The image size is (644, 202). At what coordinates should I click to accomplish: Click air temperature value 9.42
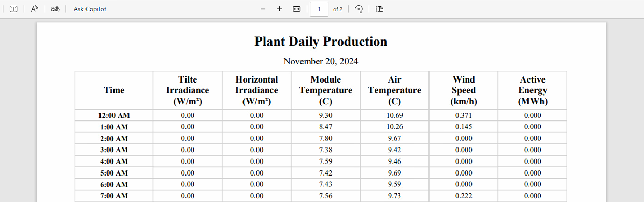pyautogui.click(x=394, y=150)
